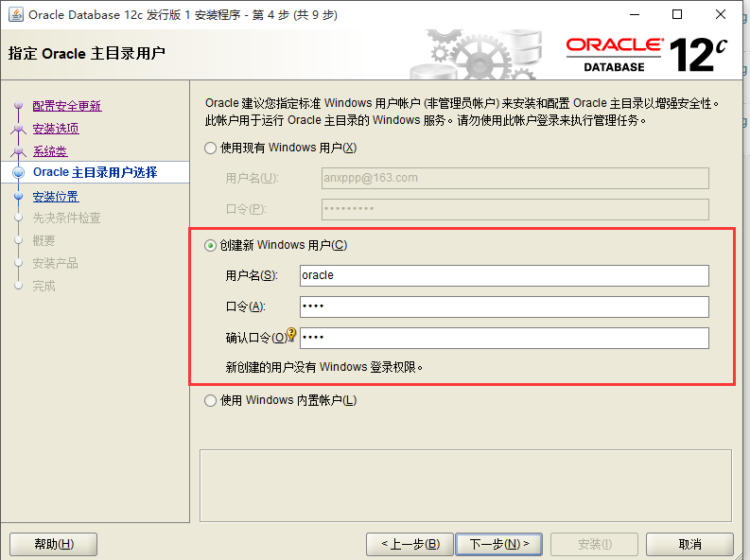Click the heading specify Oracle home user (指定 Oracle 主目录用户)
The width and height of the screenshot is (750, 560).
87,53
